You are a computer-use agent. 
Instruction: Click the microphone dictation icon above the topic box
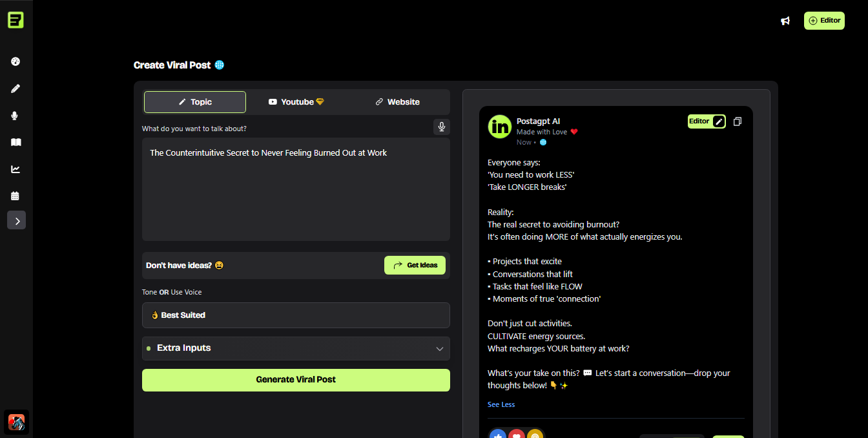(442, 127)
